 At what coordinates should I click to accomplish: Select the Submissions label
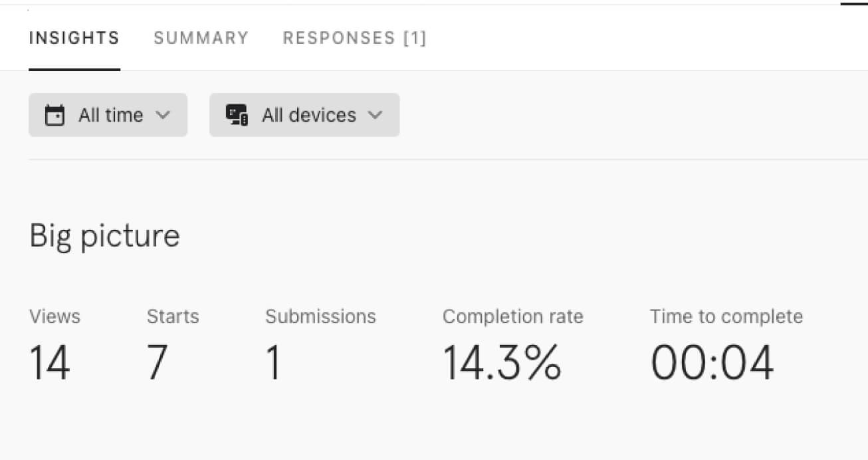(x=320, y=316)
